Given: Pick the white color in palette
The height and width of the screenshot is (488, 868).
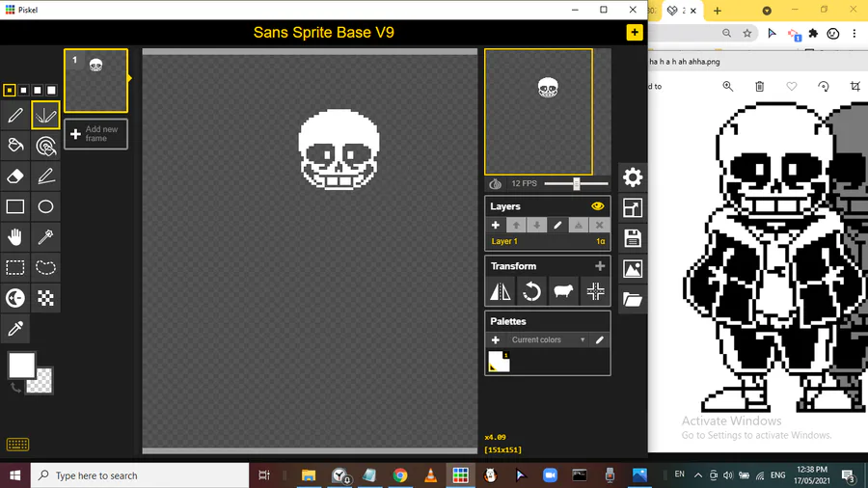Looking at the screenshot, I should pos(499,362).
